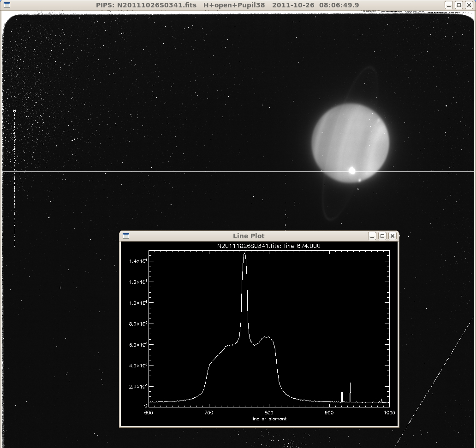Click the PIPS N20111026S0341.fits title bar
Screen dimensions: 476x448
pos(227,5)
